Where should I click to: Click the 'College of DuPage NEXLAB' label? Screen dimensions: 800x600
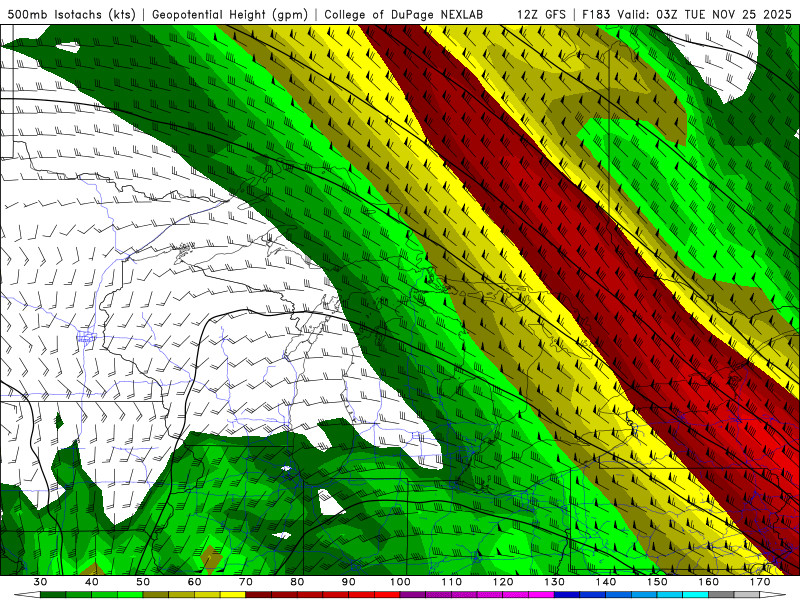coord(404,14)
